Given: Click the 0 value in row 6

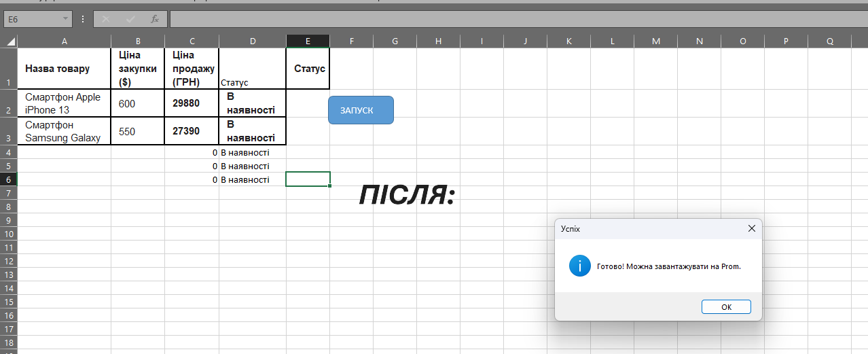Looking at the screenshot, I should [192, 179].
